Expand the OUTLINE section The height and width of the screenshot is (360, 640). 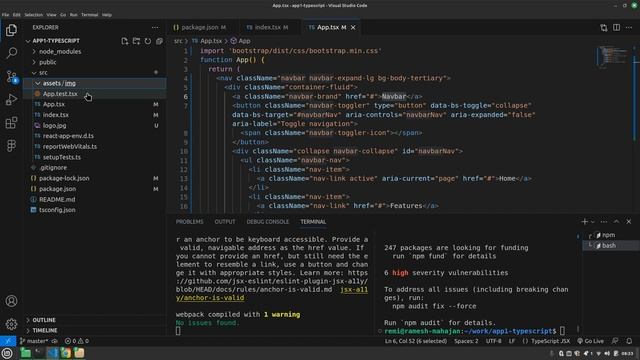coord(95,320)
